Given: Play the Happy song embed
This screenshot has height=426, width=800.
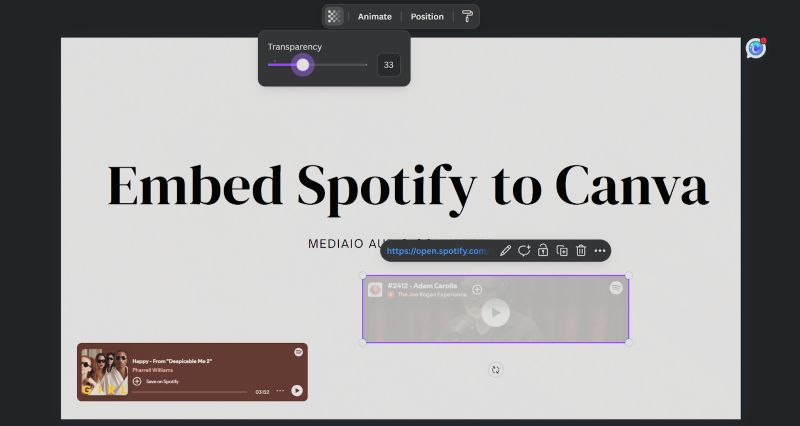Looking at the screenshot, I should pyautogui.click(x=297, y=391).
